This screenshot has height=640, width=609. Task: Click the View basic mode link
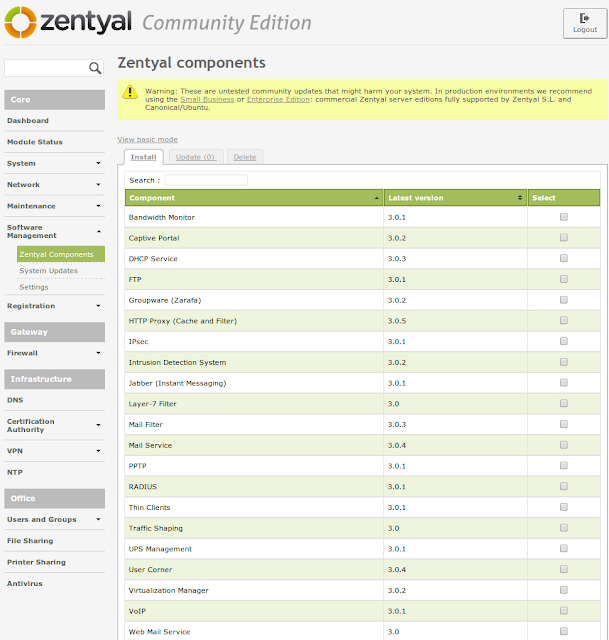coord(147,140)
